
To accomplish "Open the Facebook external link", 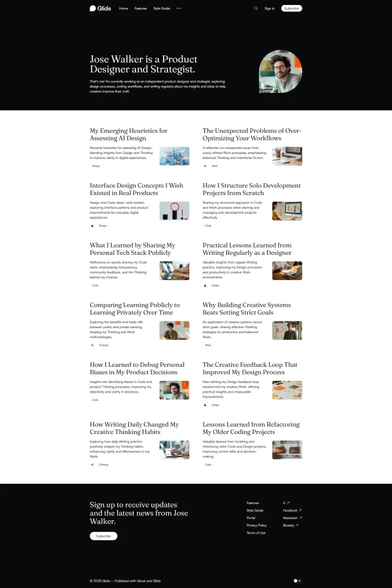I will tap(292, 510).
